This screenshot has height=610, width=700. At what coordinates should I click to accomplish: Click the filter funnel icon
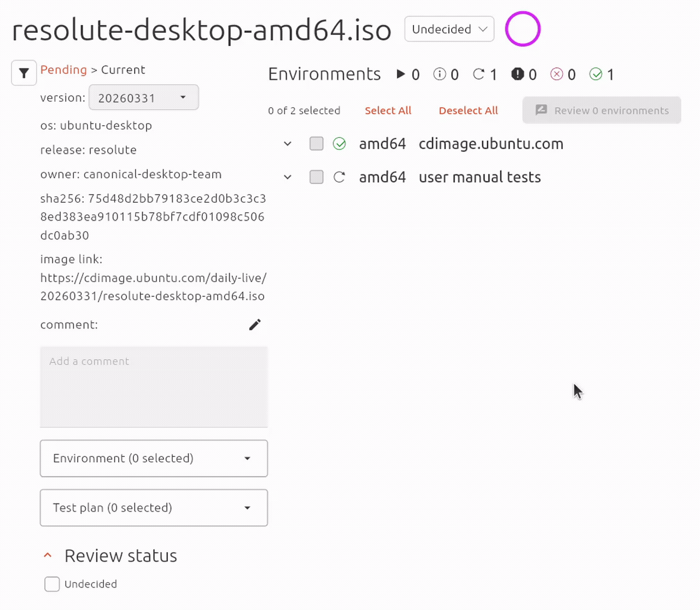(24, 73)
